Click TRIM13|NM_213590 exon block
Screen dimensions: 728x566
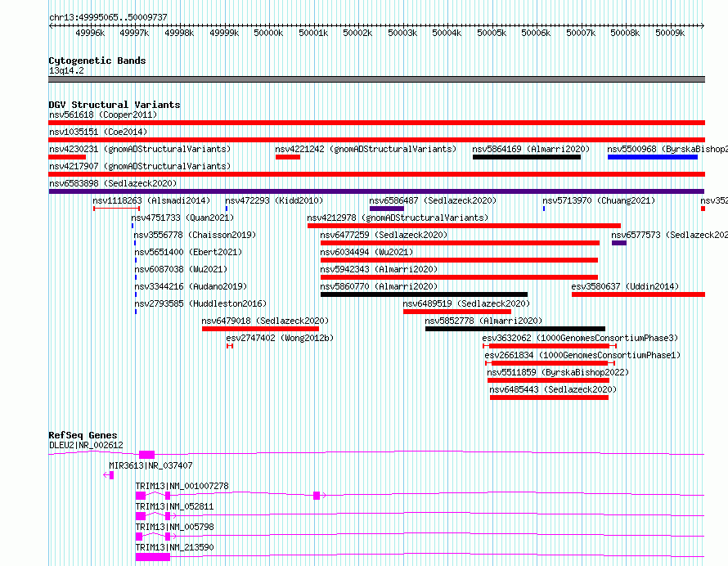[x=153, y=557]
